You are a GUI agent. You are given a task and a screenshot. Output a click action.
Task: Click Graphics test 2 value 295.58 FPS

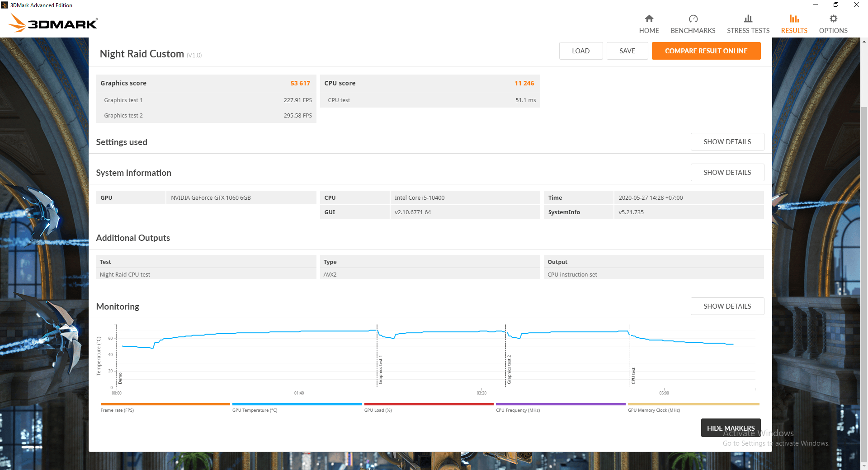297,116
